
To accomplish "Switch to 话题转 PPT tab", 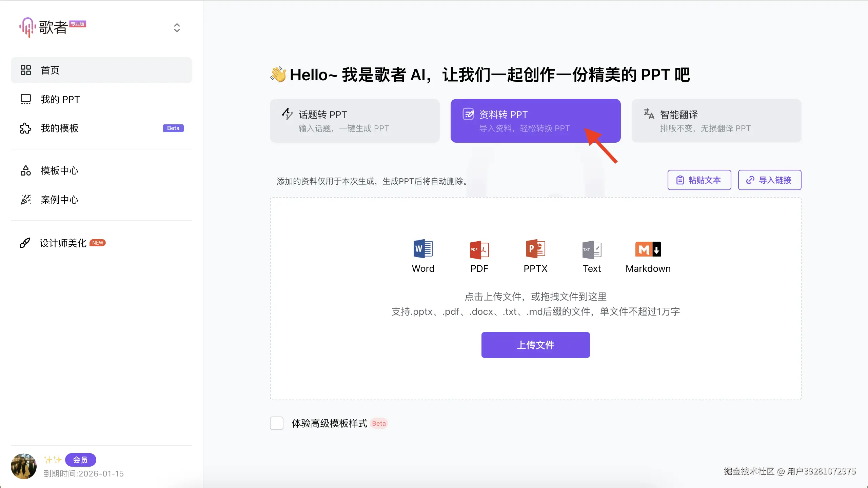I will pyautogui.click(x=355, y=121).
